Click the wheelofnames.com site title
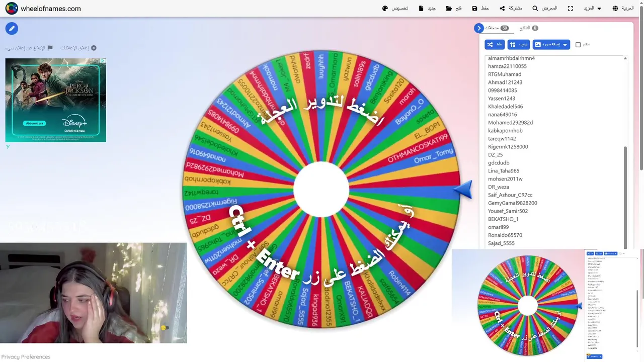Viewport: 644px width, 362px height. click(50, 9)
